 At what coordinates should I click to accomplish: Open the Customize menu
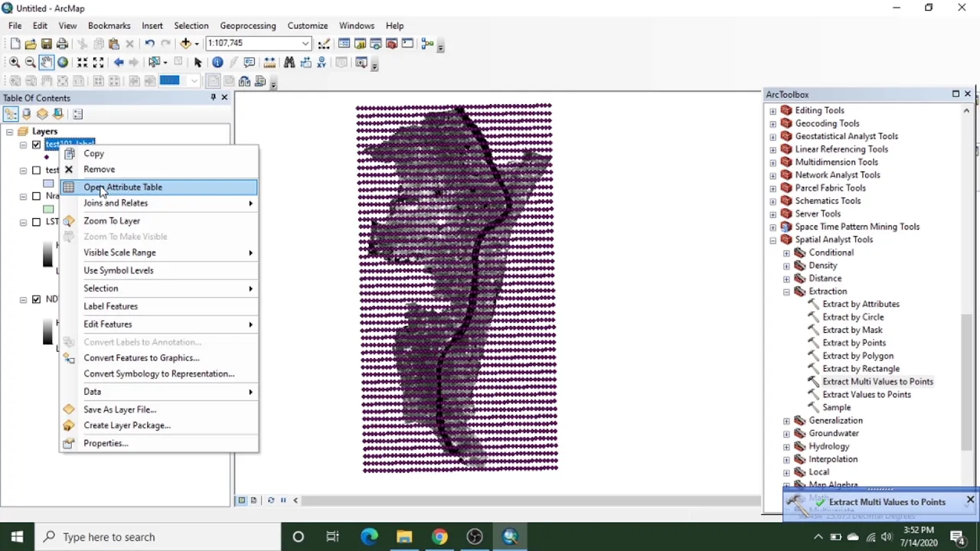pos(307,25)
